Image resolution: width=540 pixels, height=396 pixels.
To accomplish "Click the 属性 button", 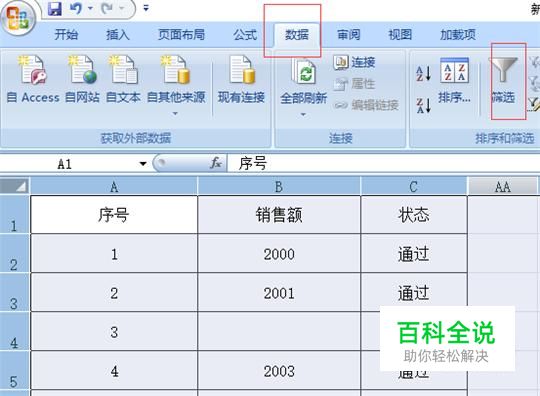I will (x=355, y=84).
